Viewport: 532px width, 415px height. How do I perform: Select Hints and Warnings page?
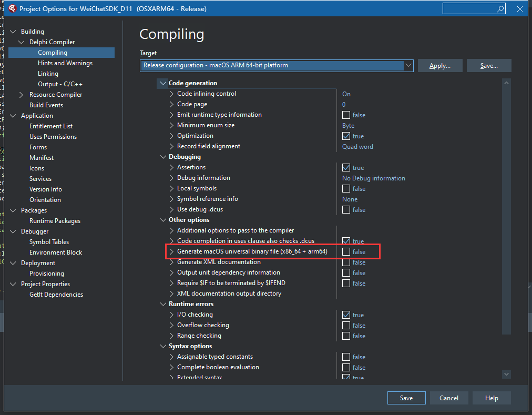point(65,63)
